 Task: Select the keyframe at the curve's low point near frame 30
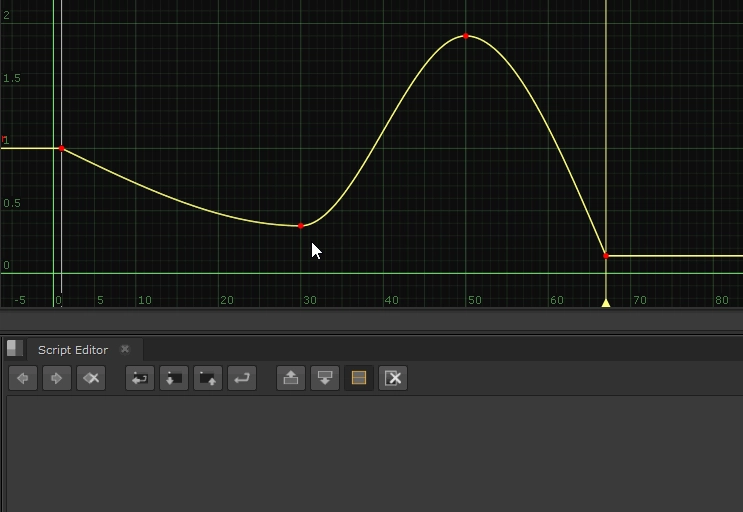(x=301, y=226)
